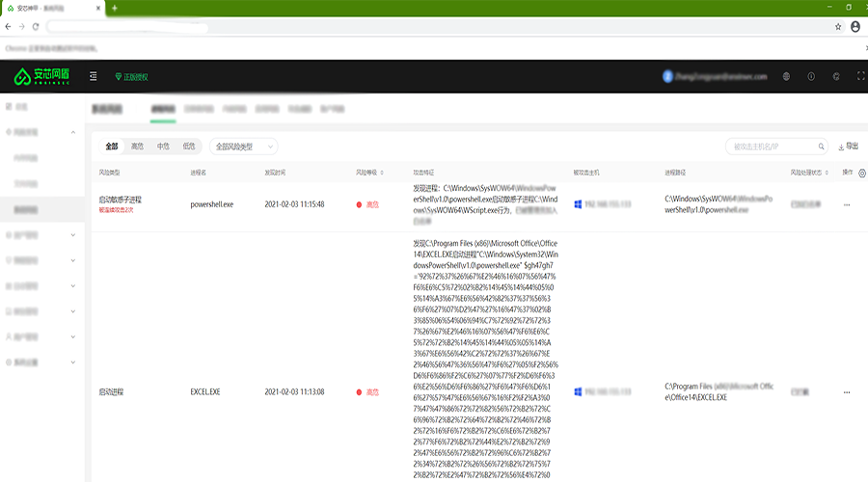This screenshot has height=482, width=868.
Task: Click the 启动敏感子进程 risk type cell
Action: point(121,200)
